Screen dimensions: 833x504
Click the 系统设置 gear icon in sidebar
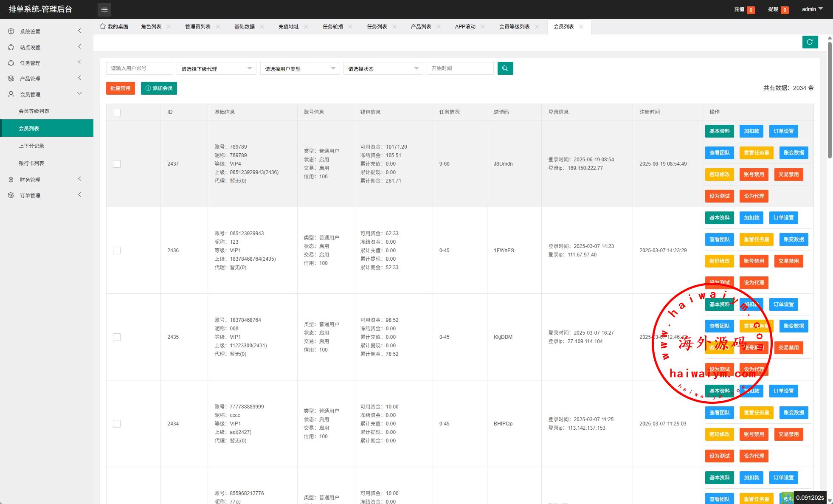11,31
